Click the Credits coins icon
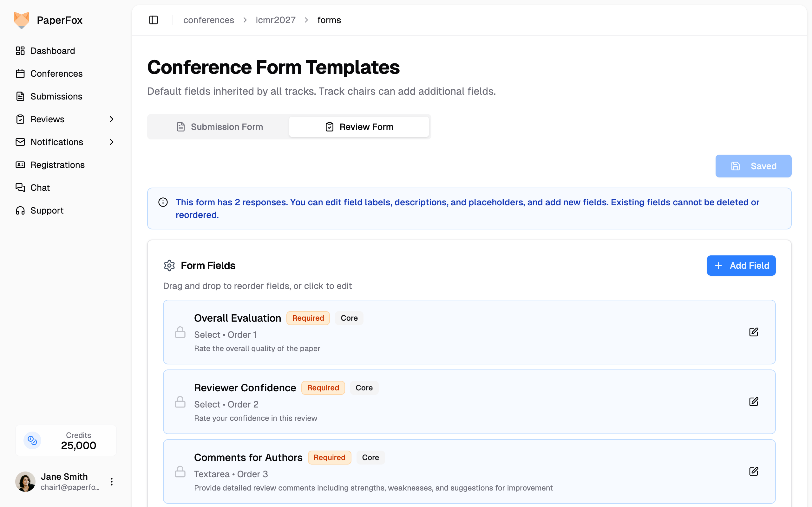This screenshot has width=812, height=507. pyautogui.click(x=33, y=440)
